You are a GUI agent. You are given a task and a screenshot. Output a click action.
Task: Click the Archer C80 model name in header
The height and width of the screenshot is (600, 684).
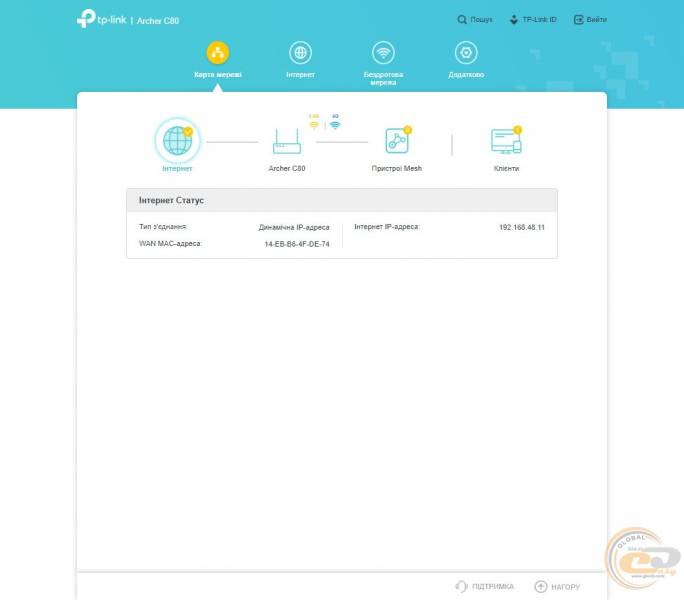pyautogui.click(x=158, y=21)
